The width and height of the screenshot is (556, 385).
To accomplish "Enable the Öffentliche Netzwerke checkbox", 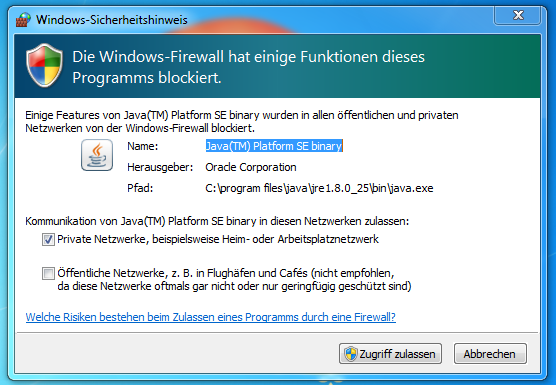I will pos(48,274).
